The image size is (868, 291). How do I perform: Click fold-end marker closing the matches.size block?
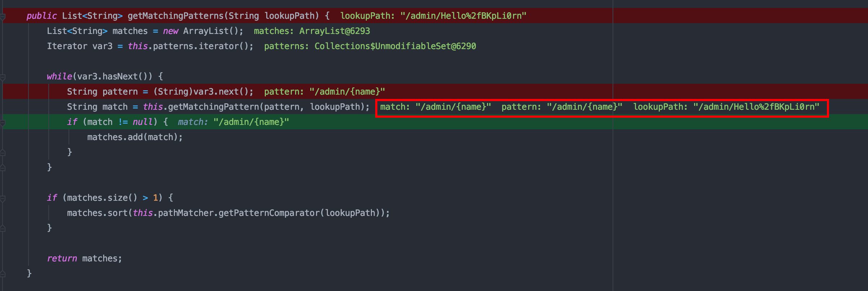coord(3,229)
